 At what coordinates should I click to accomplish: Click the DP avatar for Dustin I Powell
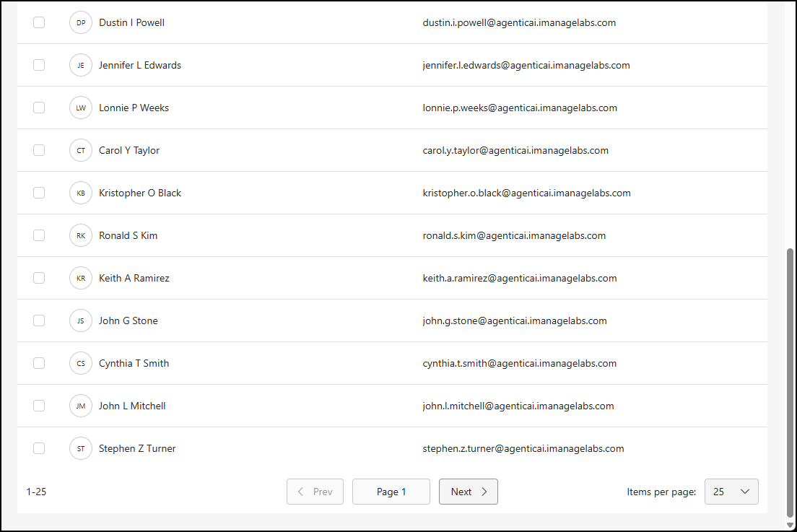pyautogui.click(x=81, y=22)
